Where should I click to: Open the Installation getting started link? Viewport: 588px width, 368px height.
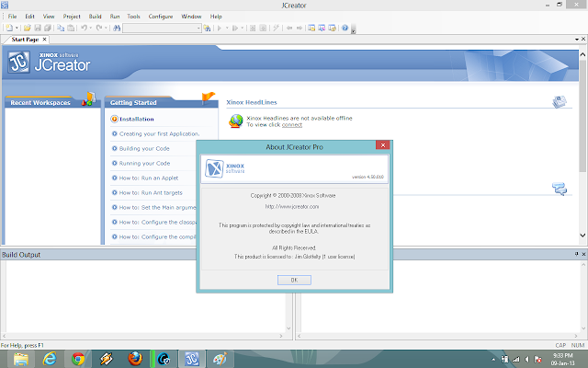click(137, 119)
